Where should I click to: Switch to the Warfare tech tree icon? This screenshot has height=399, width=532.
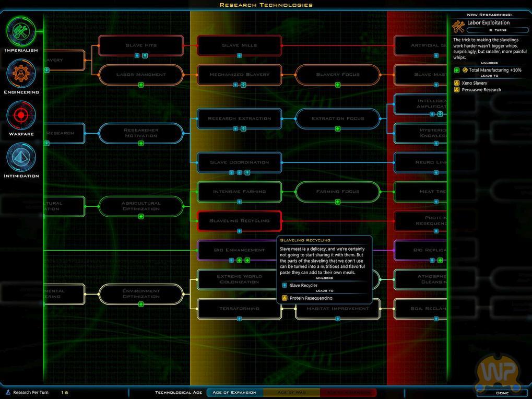(21, 115)
